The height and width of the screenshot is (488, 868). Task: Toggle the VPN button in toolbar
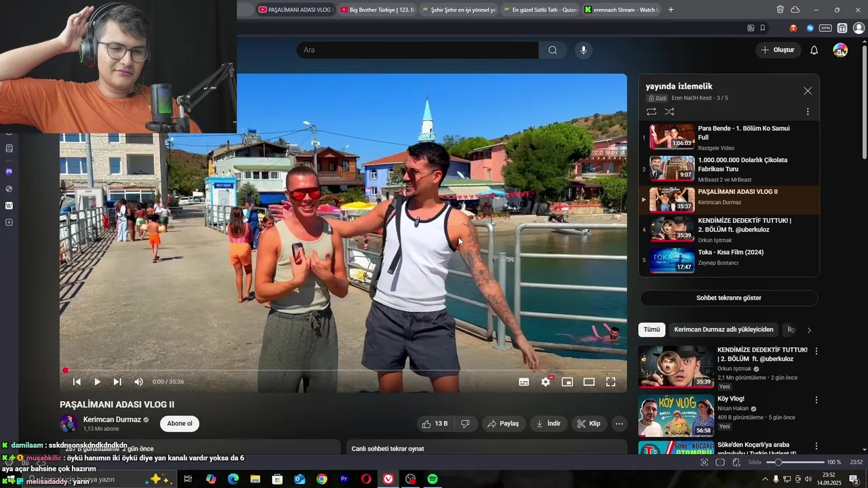(x=825, y=28)
